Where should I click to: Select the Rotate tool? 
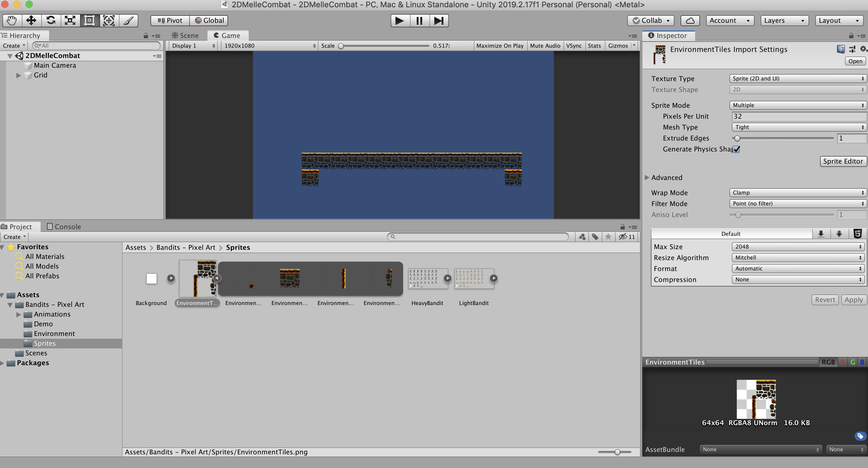coord(51,21)
